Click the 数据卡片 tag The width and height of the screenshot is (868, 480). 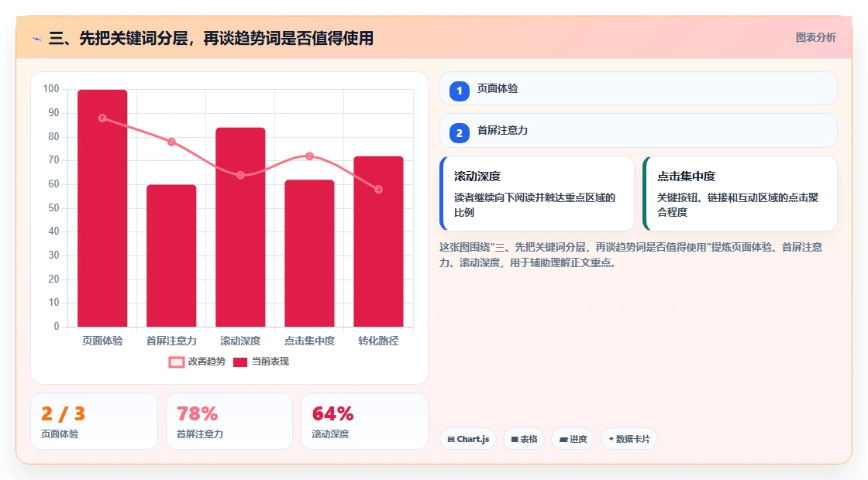629,439
